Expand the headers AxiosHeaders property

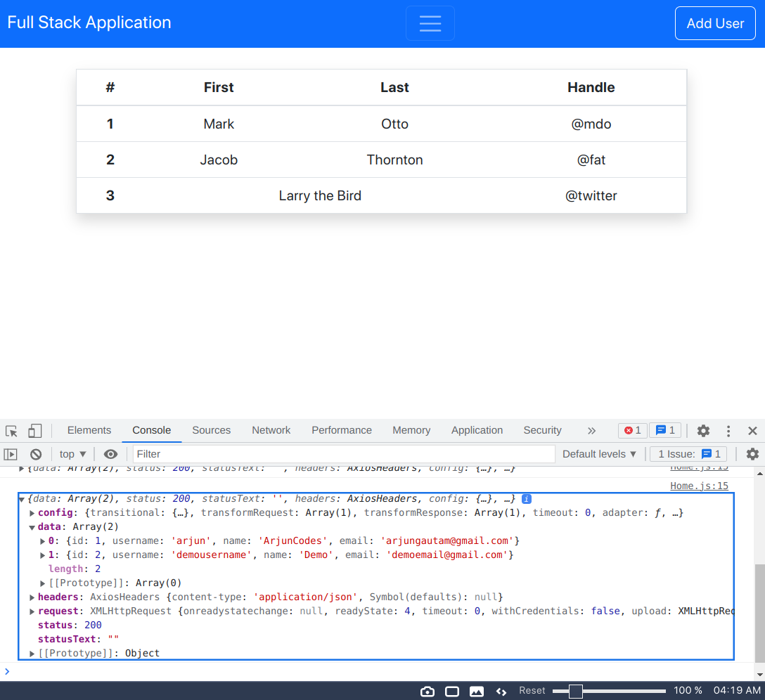point(32,597)
